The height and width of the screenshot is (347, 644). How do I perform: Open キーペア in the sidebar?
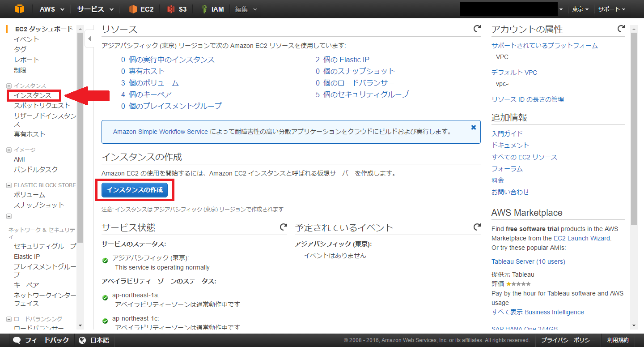point(26,285)
